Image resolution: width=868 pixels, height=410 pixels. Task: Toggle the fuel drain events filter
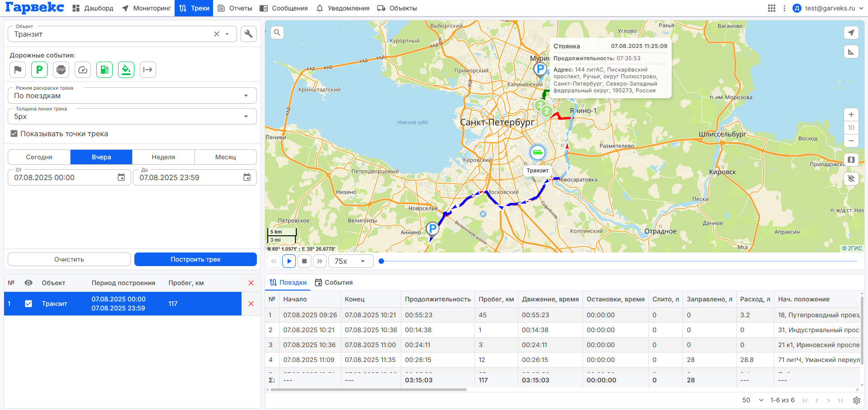(126, 70)
